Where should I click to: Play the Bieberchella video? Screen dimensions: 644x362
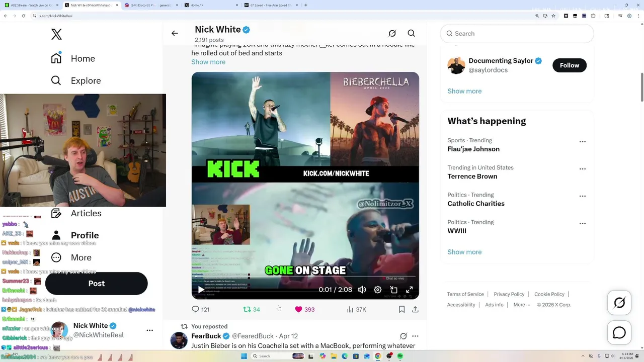click(x=201, y=290)
